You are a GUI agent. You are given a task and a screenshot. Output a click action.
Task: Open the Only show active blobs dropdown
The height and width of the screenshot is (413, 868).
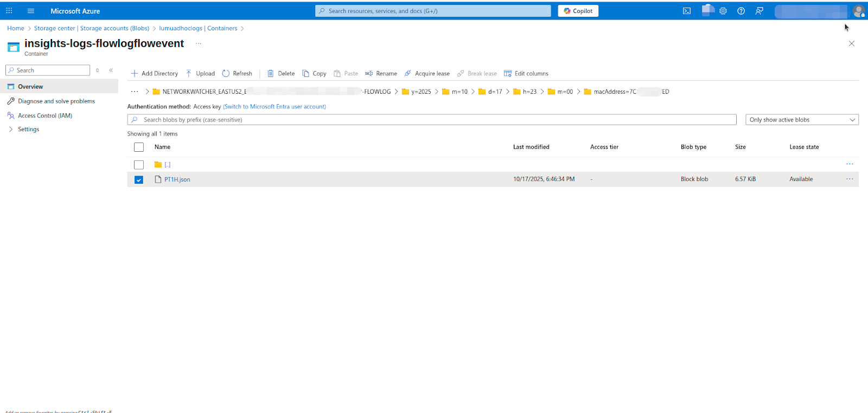click(801, 120)
